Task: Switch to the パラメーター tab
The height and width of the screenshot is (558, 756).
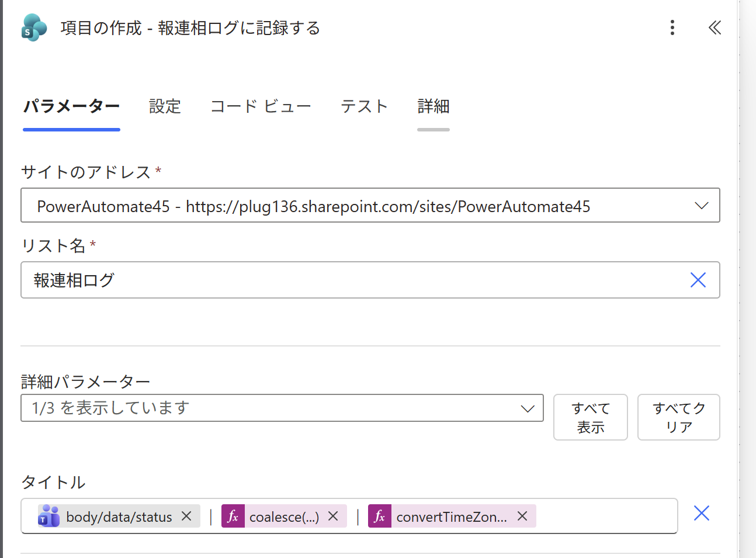Action: click(x=71, y=106)
